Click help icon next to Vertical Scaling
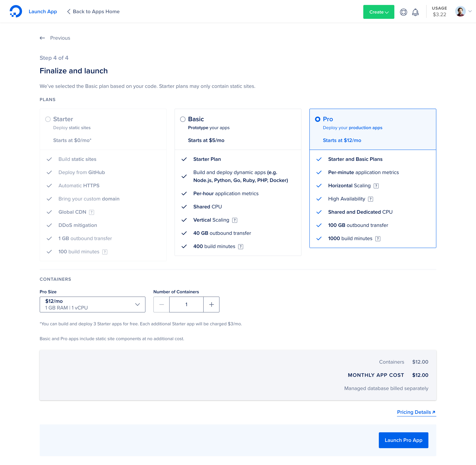 (x=235, y=220)
